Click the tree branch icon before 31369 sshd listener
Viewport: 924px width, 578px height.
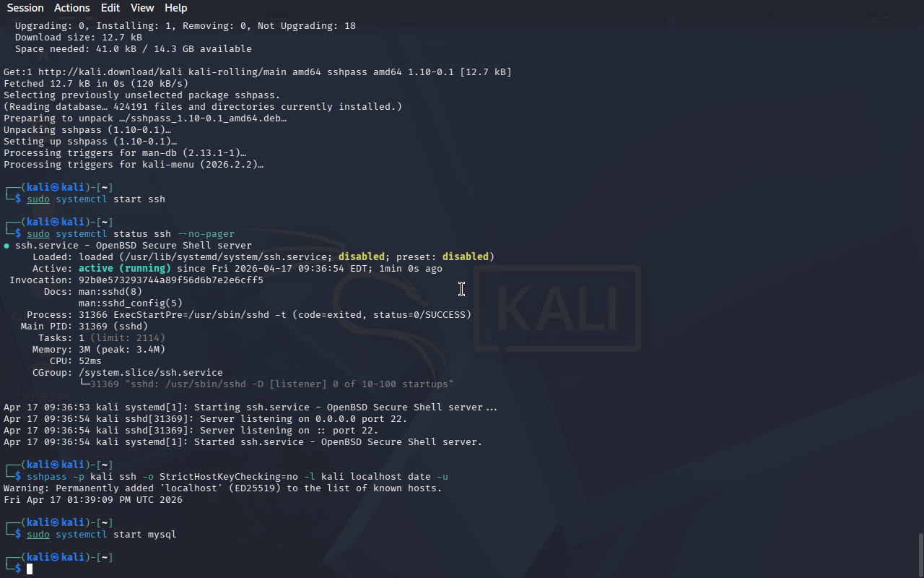(x=84, y=384)
